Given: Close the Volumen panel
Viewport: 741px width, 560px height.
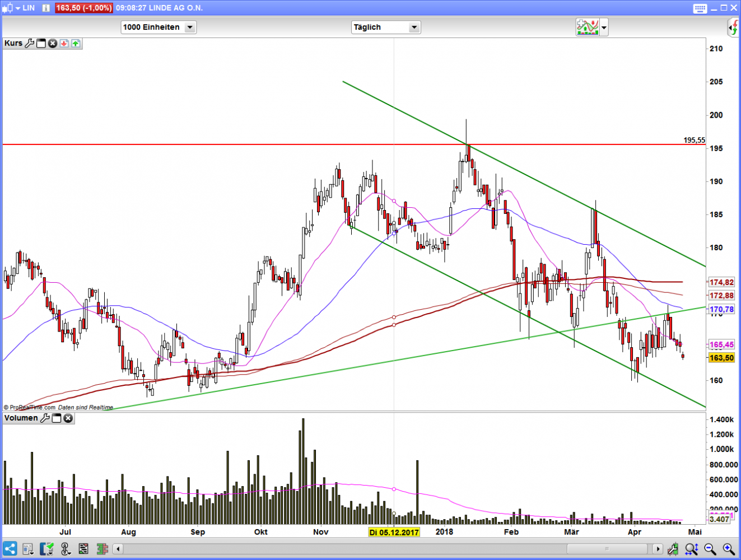Looking at the screenshot, I should pyautogui.click(x=68, y=418).
